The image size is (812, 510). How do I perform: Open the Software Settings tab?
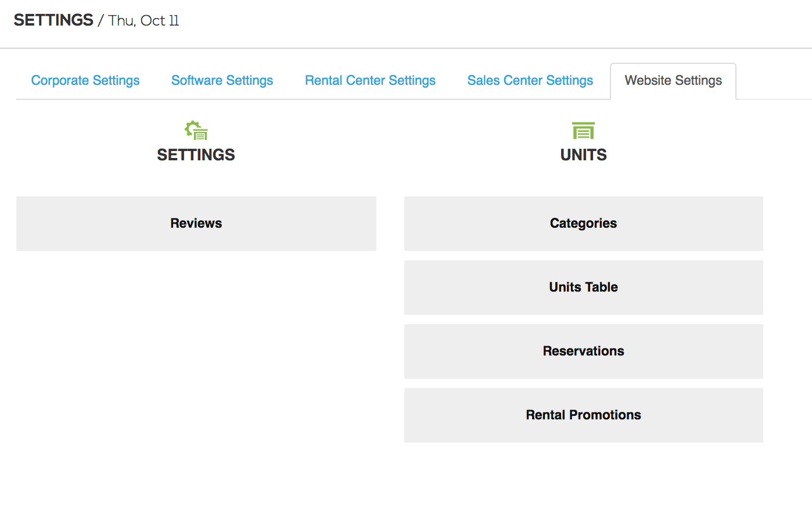pos(222,81)
